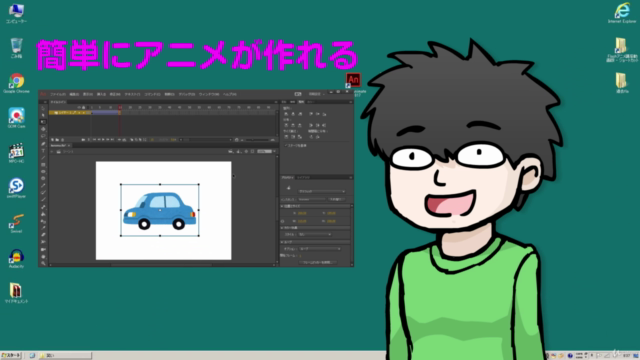Click the Windows Start button
The image size is (640, 360).
(x=11, y=356)
